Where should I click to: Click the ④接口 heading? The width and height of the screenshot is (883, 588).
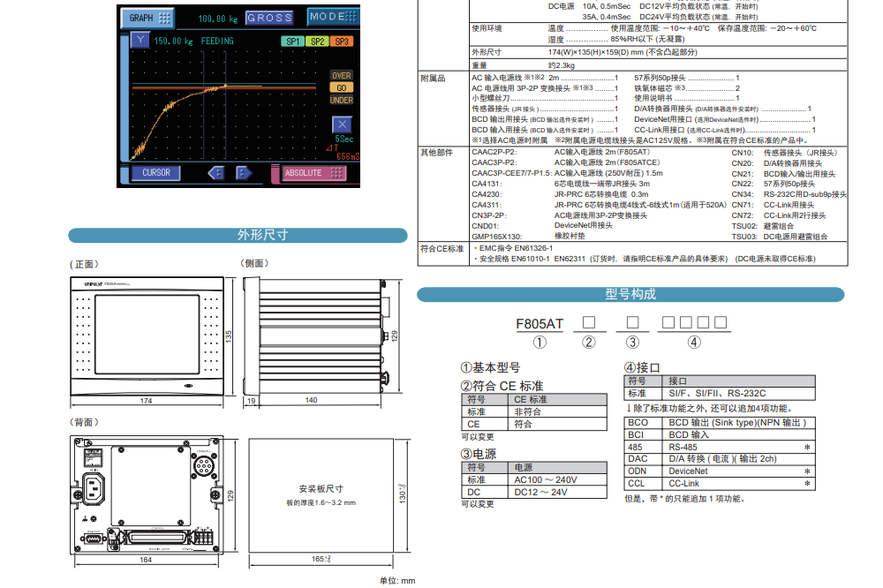coord(642,368)
